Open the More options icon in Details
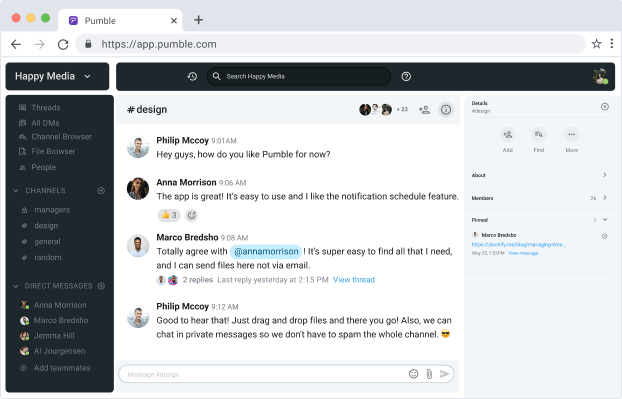Image resolution: width=622 pixels, height=399 pixels. [571, 134]
